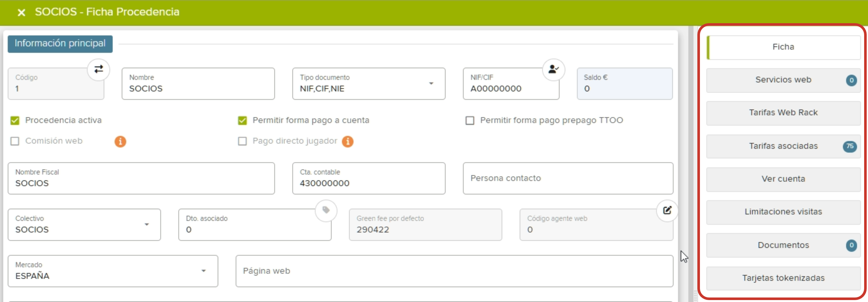
Task: Open the Tipo documento dropdown
Action: click(x=369, y=84)
